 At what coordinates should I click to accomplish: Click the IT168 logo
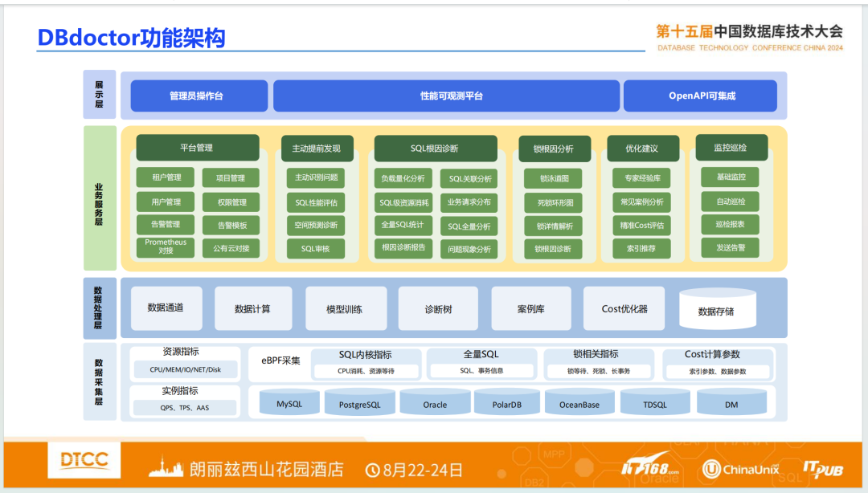click(x=650, y=464)
